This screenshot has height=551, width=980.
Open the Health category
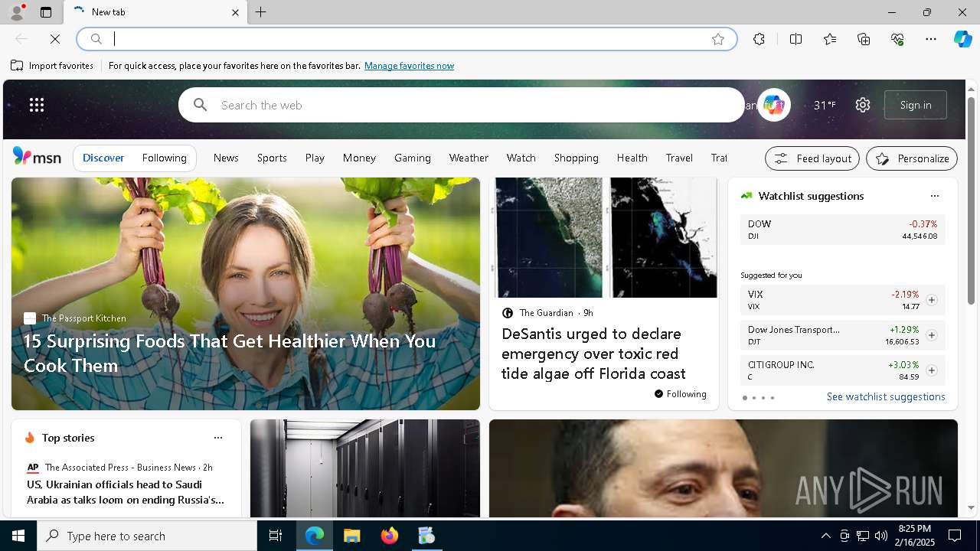(632, 158)
